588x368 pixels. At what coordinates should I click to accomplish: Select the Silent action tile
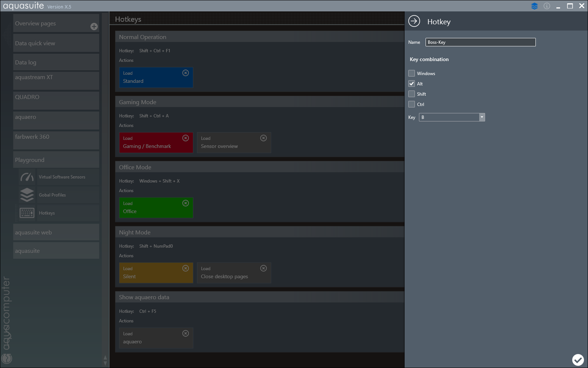point(156,273)
